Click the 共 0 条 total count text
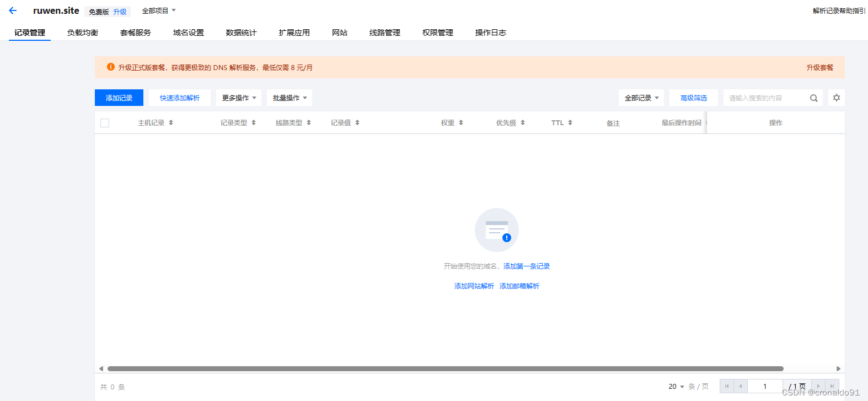868x401 pixels. [112, 387]
